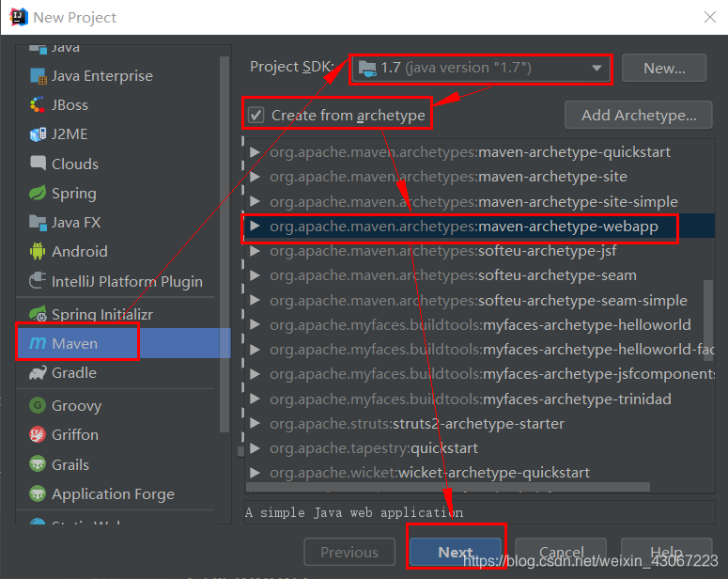Select Spring Initializr project type
728x579 pixels.
point(117,314)
